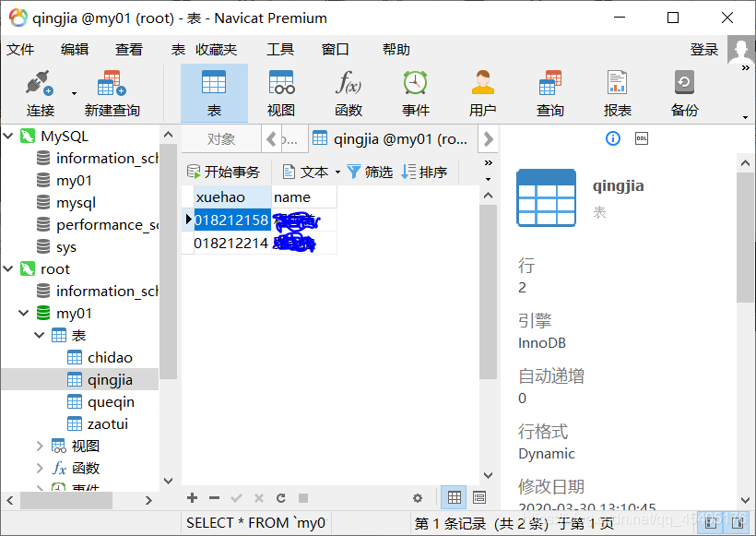756x536 pixels.
Task: Switch to form view
Action: click(479, 497)
